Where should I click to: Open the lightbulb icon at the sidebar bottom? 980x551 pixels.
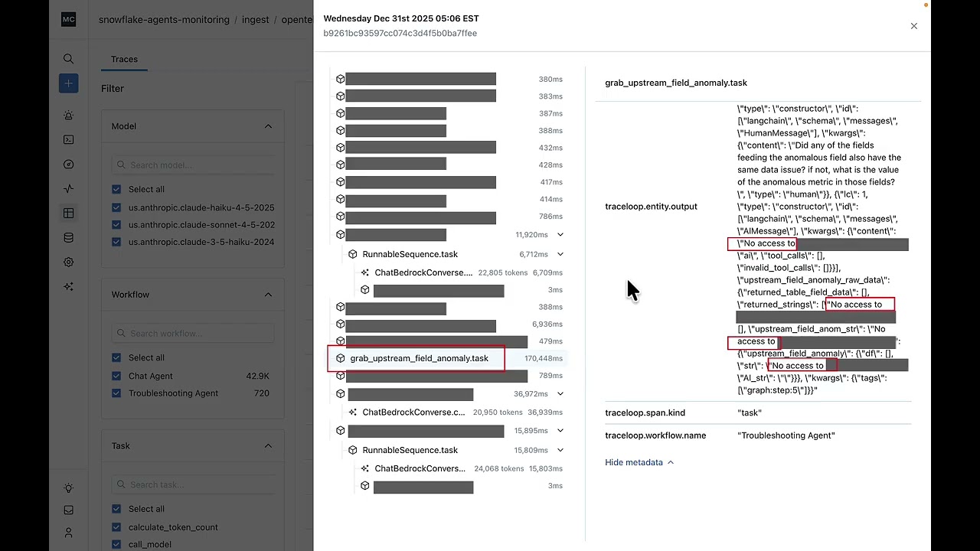[68, 488]
